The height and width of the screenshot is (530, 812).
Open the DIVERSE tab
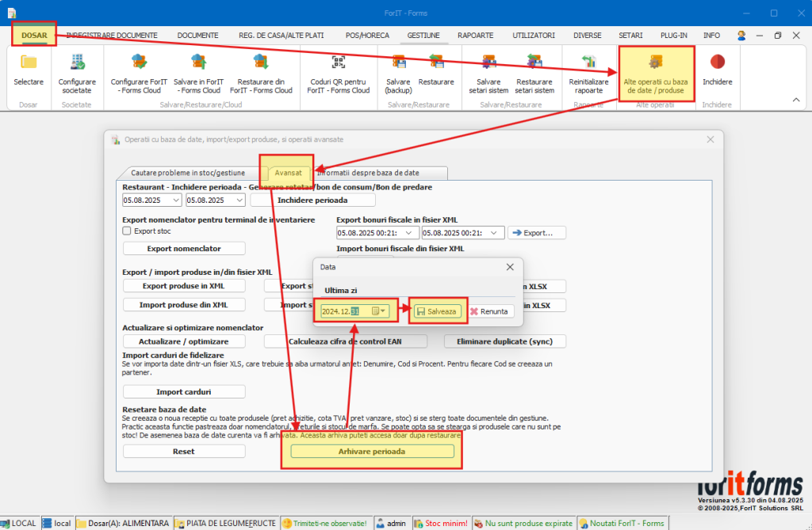pos(588,35)
